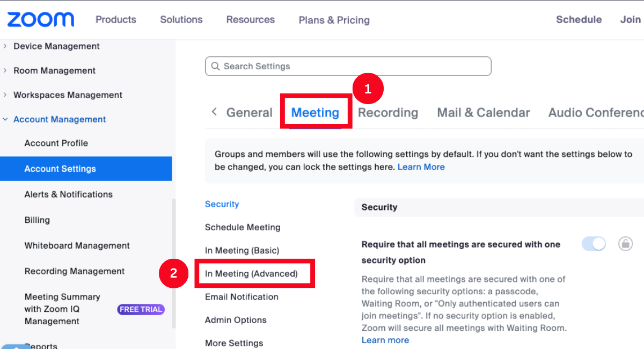Open the 'Learn more' link under security option

click(385, 340)
